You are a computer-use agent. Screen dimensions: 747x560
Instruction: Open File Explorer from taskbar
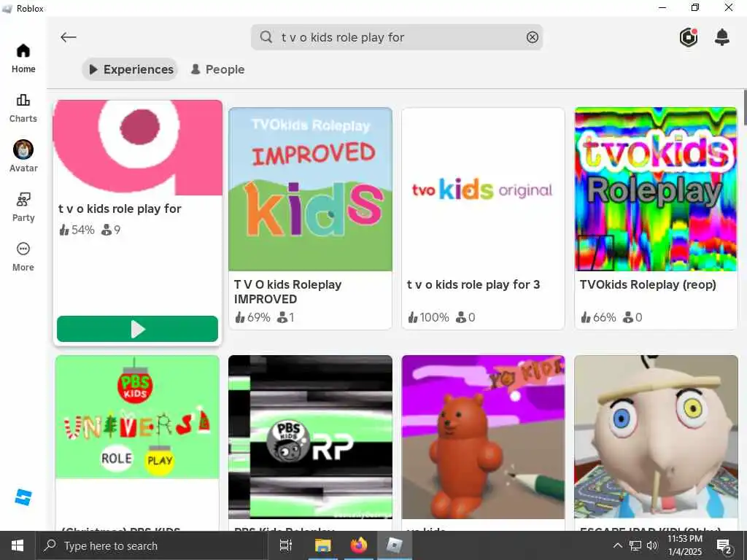(322, 545)
